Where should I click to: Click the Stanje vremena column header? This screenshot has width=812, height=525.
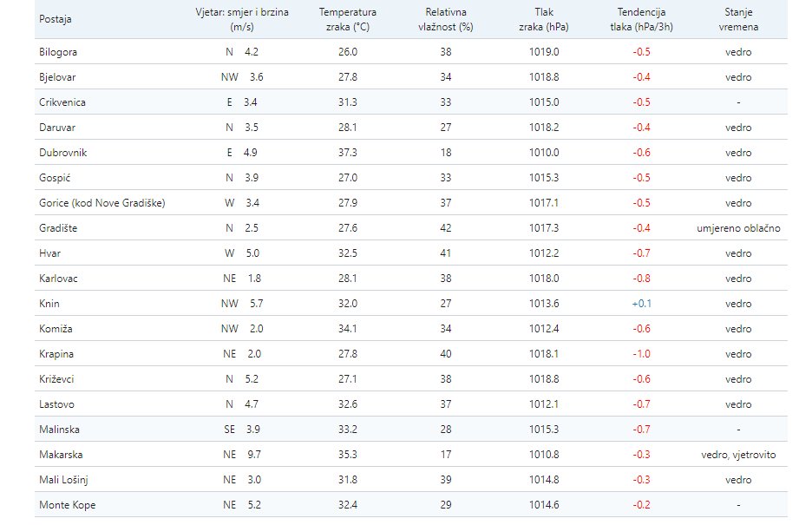[738, 19]
